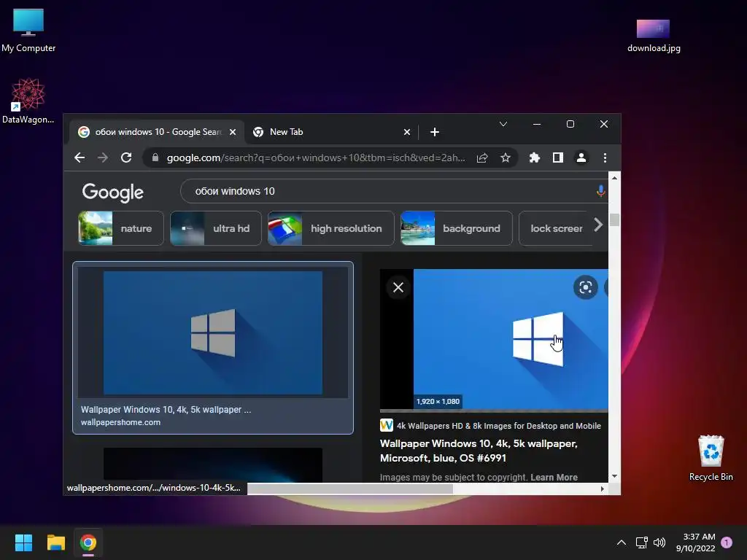Close the New Tab tab
Screen dimensions: 747x560
[x=407, y=132]
